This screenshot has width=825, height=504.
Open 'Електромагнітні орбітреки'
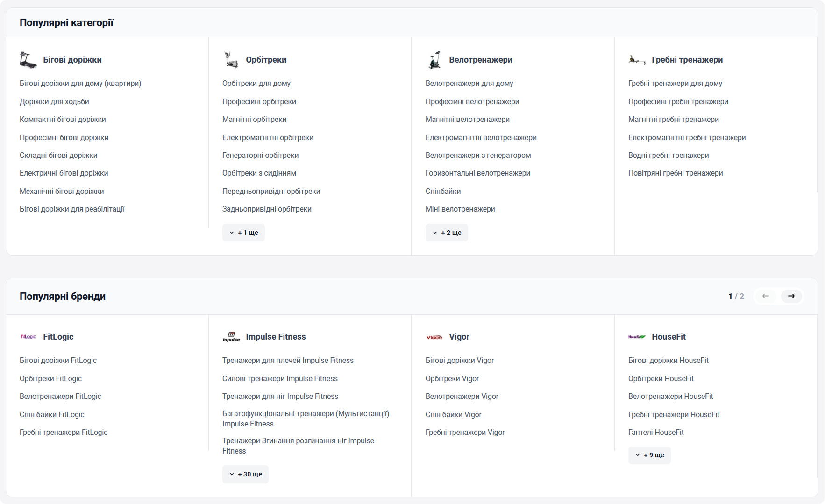[268, 138]
